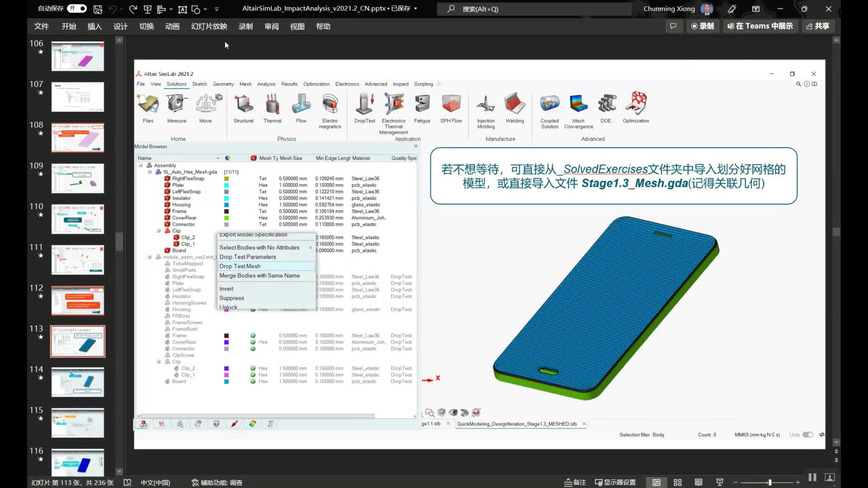Open the 幻灯片放映 ribbon tab
Viewport: 868px width, 488px height.
tap(209, 26)
